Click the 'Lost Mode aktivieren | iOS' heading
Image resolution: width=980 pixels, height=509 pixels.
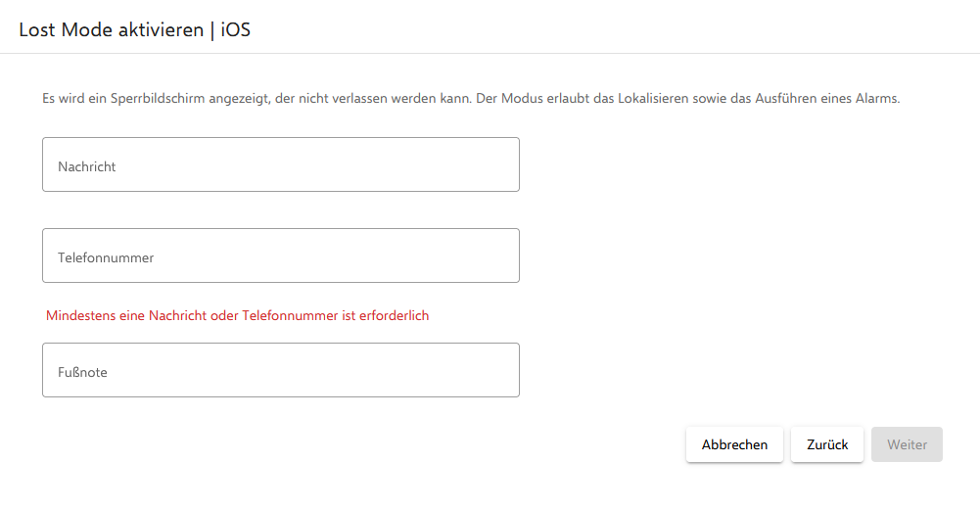[x=135, y=29]
